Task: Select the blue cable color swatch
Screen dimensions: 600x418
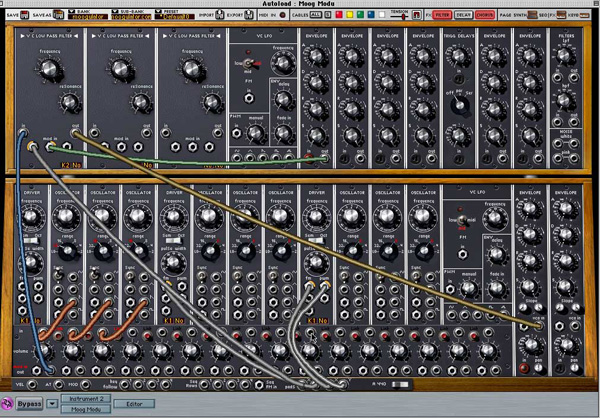Action: [x=371, y=15]
